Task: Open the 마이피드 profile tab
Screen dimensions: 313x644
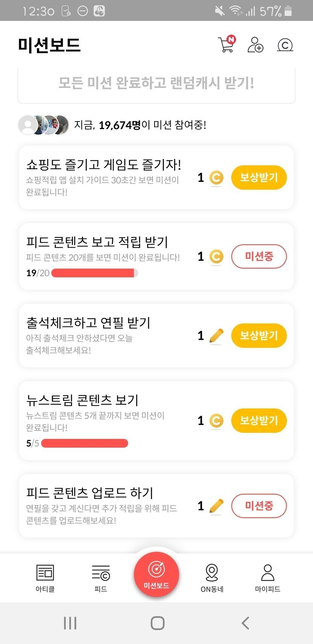Action: point(268,578)
